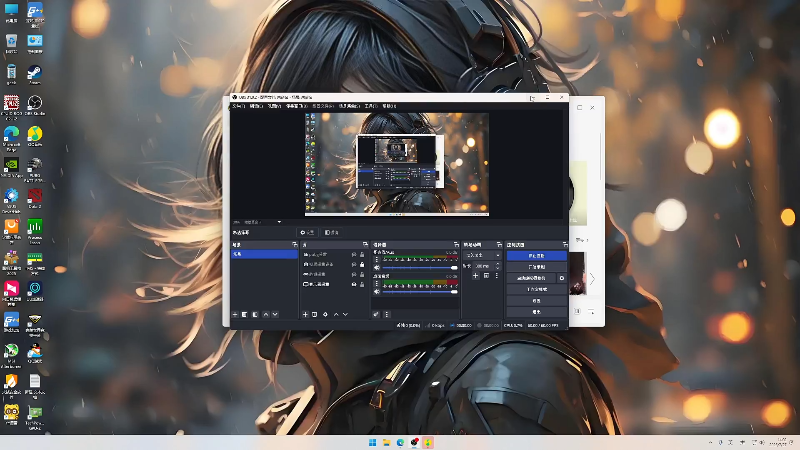Float the Controls dock via header icon
This screenshot has height=450, width=800.
pos(564,245)
